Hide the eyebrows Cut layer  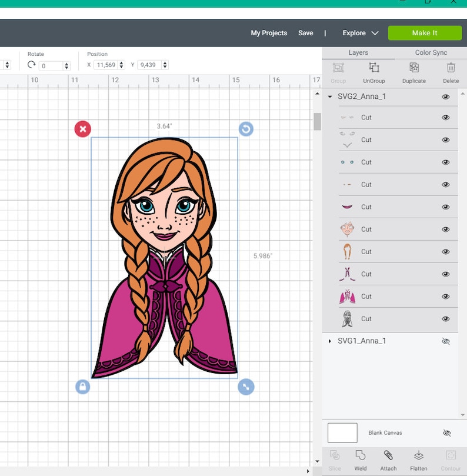coord(445,185)
